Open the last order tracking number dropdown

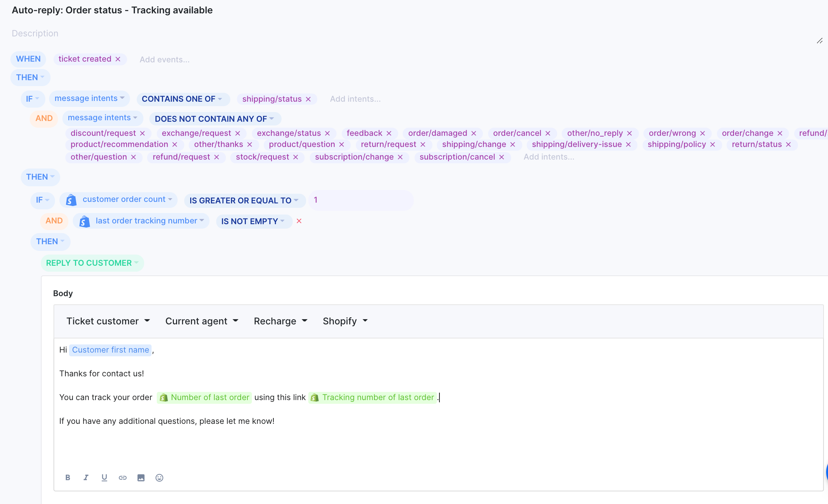point(141,221)
